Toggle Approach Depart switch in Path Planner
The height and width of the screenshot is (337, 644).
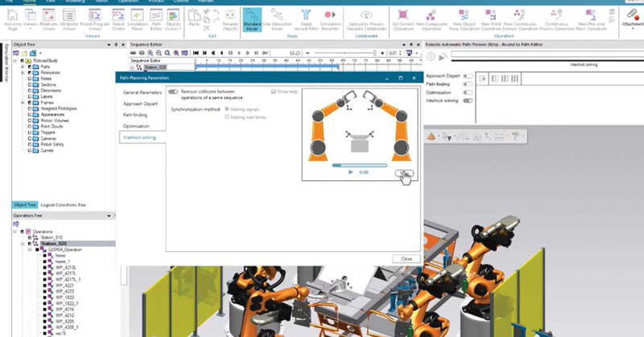click(x=468, y=76)
